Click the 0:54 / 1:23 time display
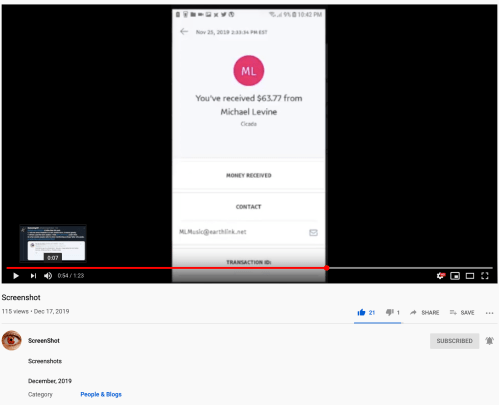The height and width of the screenshot is (405, 499). coord(71,276)
